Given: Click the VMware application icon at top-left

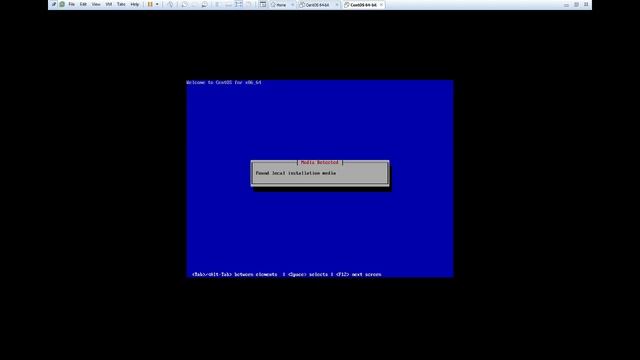Looking at the screenshot, I should click(53, 4).
